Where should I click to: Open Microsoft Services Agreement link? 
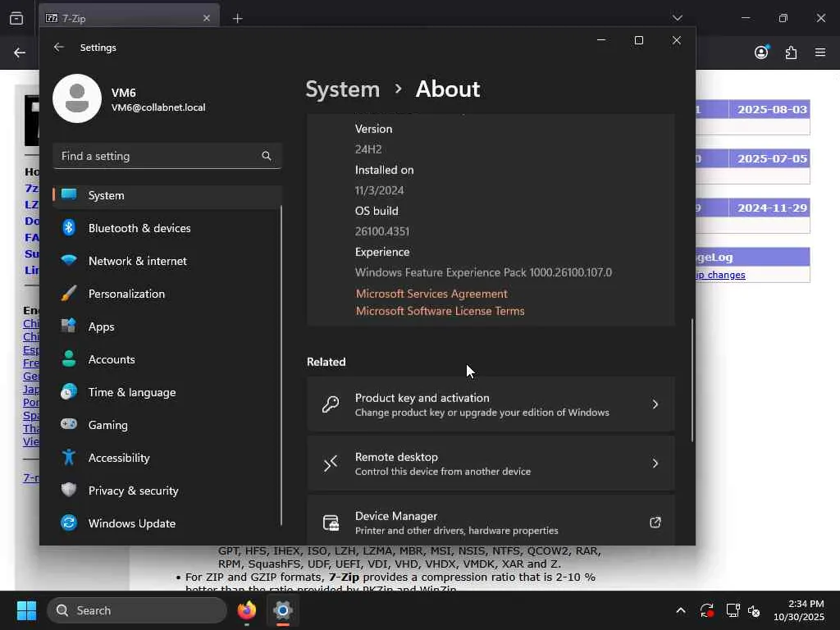pyautogui.click(x=431, y=294)
